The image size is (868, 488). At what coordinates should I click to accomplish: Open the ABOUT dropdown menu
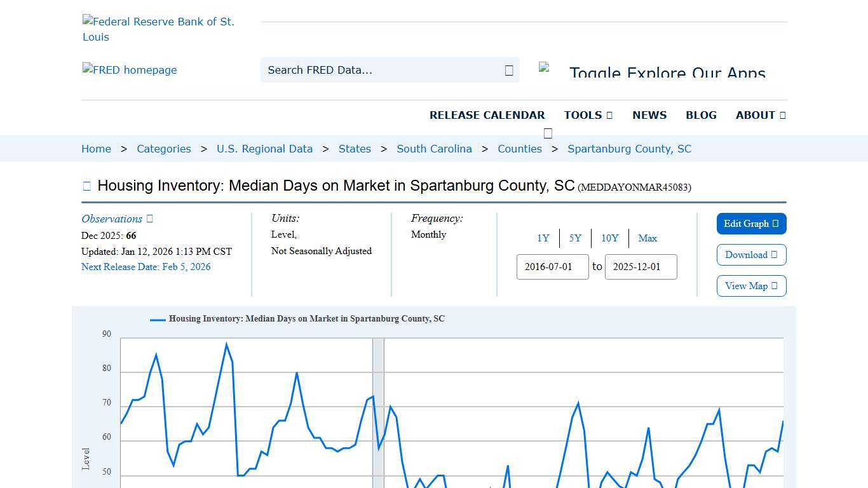(x=760, y=115)
